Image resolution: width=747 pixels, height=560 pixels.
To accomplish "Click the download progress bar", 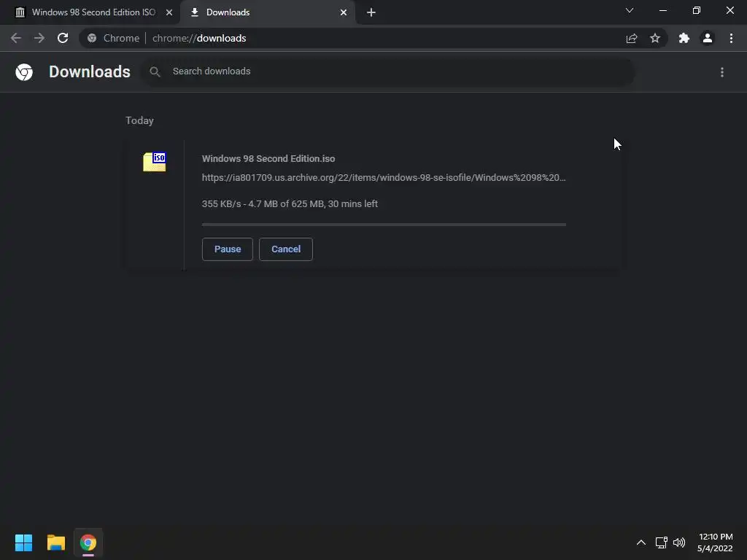I will (384, 225).
